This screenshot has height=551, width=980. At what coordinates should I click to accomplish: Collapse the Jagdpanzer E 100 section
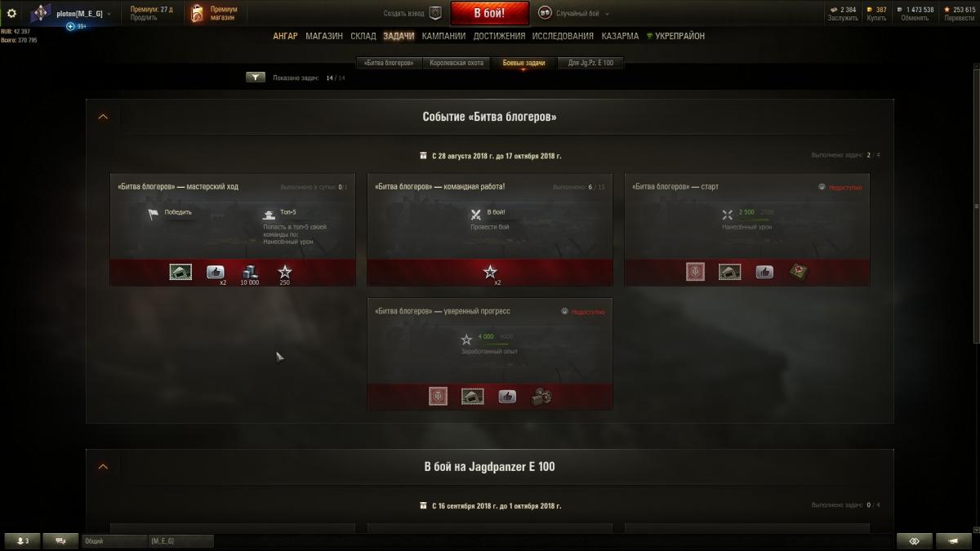(103, 467)
